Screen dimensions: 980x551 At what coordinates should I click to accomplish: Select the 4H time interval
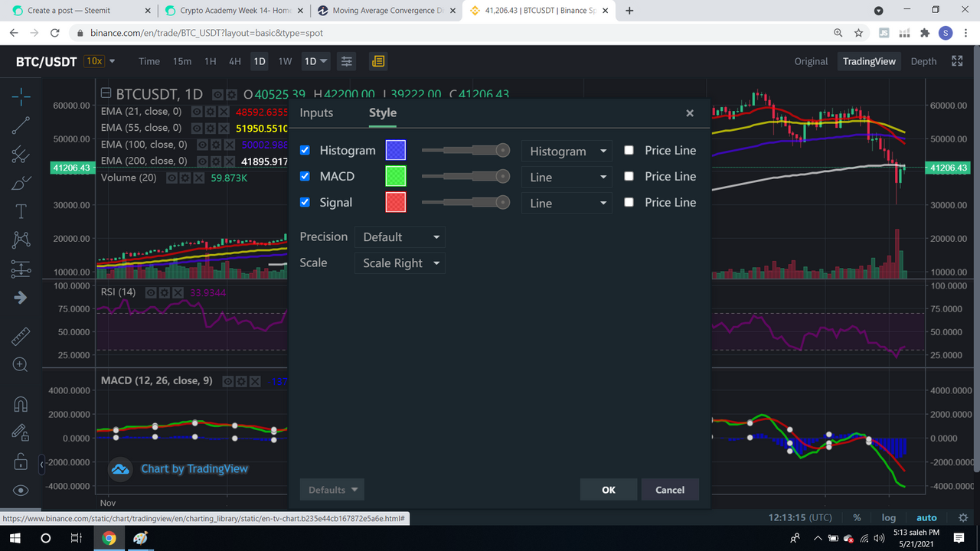point(235,61)
